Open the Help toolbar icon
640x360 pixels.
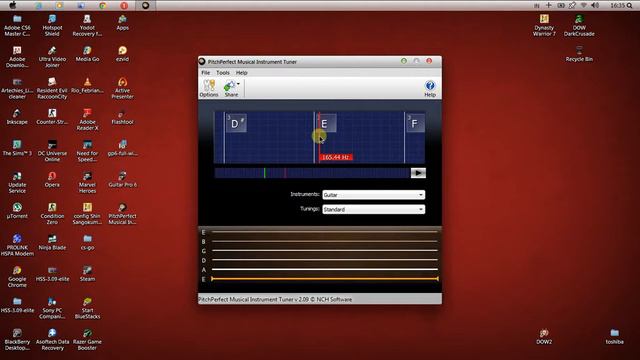(430, 88)
